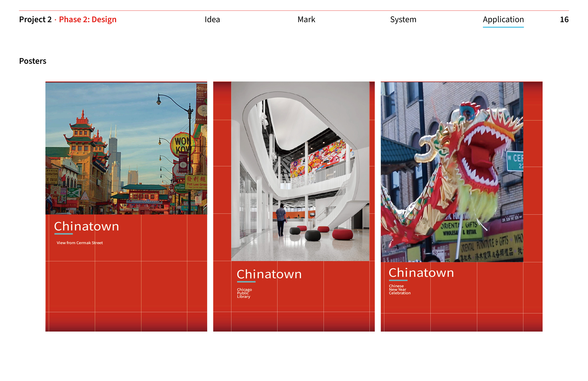Click the View from Cermak Street caption
588x381 pixels.
(80, 243)
